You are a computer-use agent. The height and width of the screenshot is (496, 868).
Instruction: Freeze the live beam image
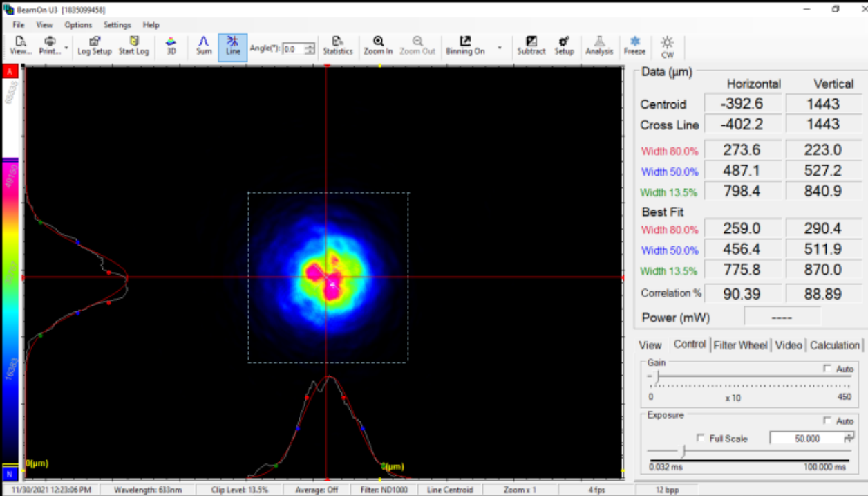(634, 46)
